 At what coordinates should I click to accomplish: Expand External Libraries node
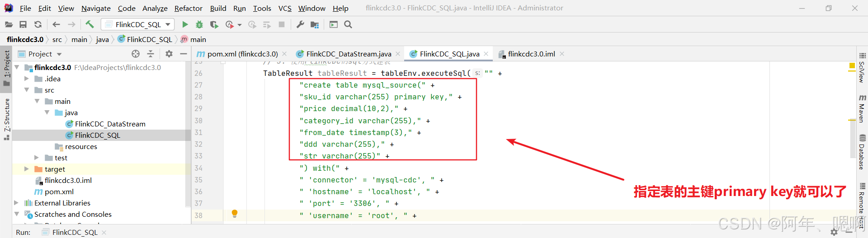point(17,203)
